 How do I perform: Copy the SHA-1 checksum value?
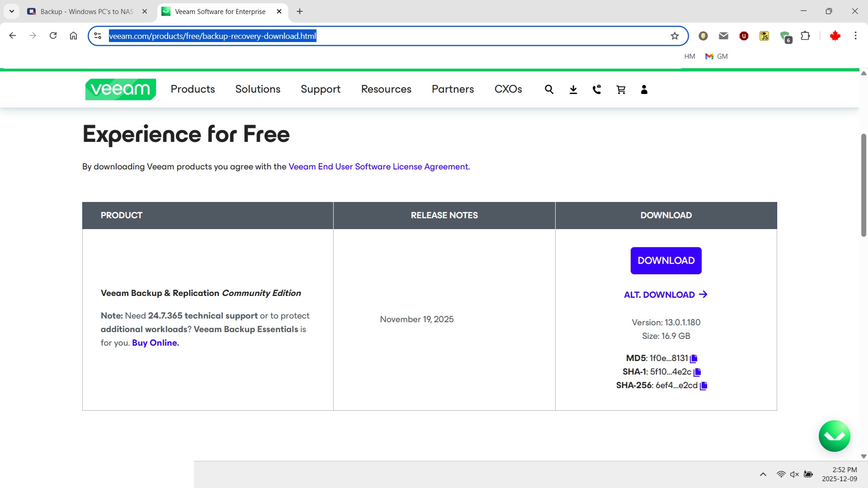coord(697,372)
